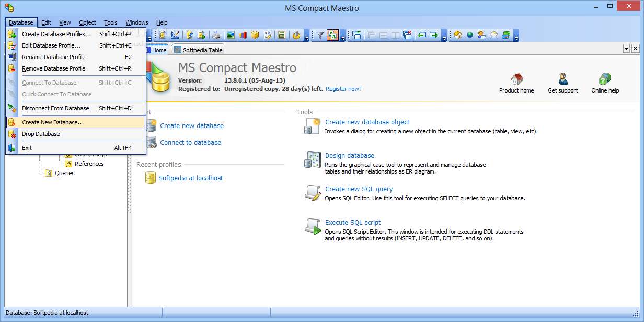Choose Drop Database menu entry
The width and height of the screenshot is (644, 322).
coord(76,134)
